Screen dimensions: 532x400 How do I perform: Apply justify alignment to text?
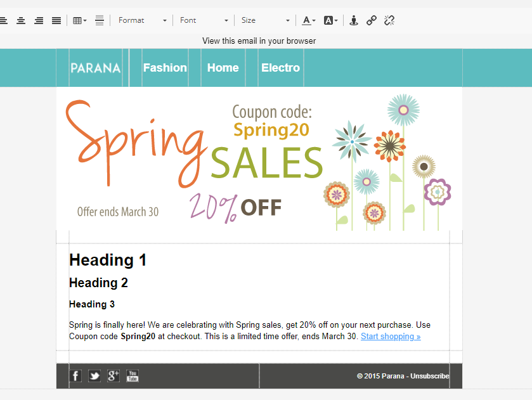(56, 20)
